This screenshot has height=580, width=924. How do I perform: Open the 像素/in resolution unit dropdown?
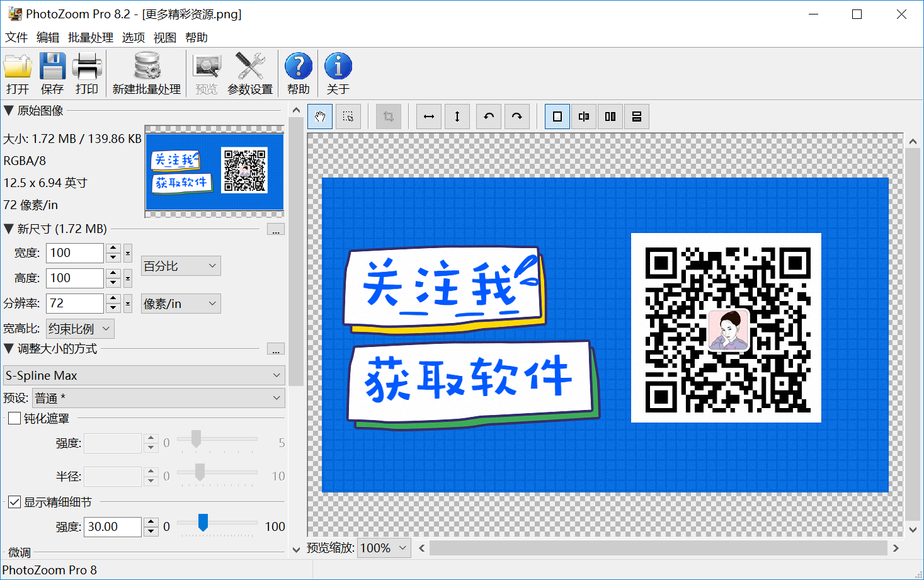(x=181, y=304)
